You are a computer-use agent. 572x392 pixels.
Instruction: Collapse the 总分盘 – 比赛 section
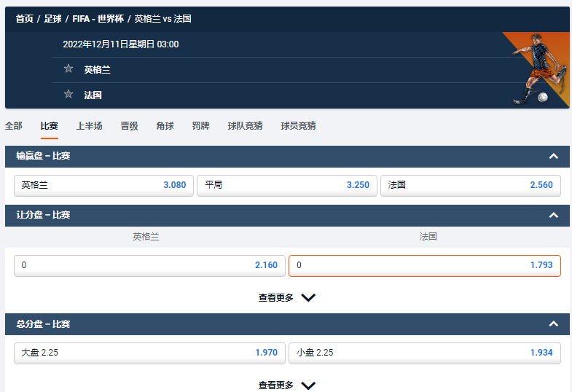[x=553, y=324]
